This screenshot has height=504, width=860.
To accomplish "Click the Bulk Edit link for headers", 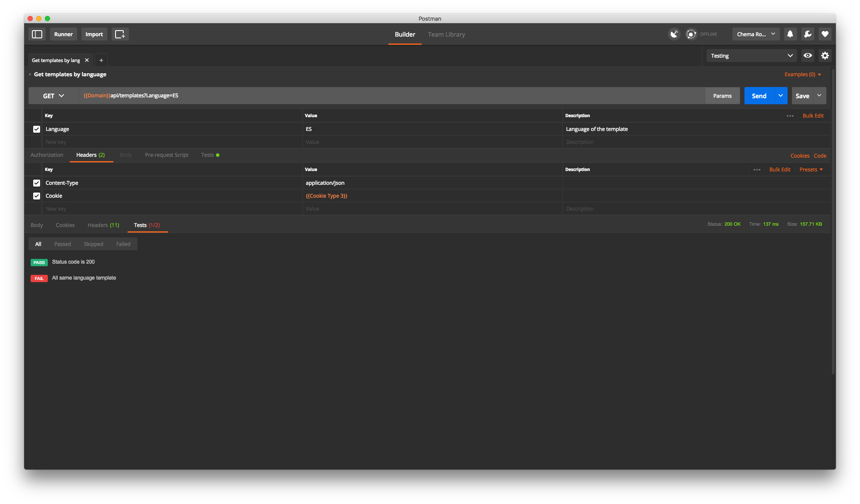I will 779,170.
